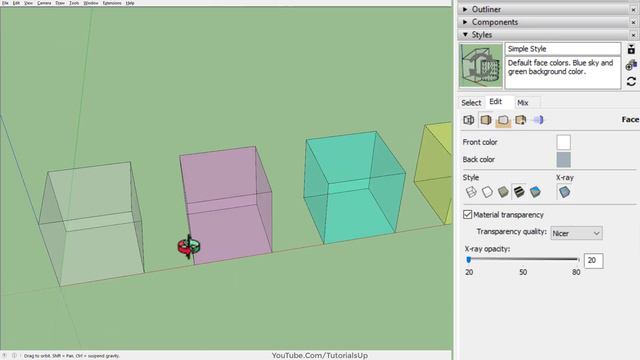Click the second status bar icon

pyautogui.click(x=14, y=356)
